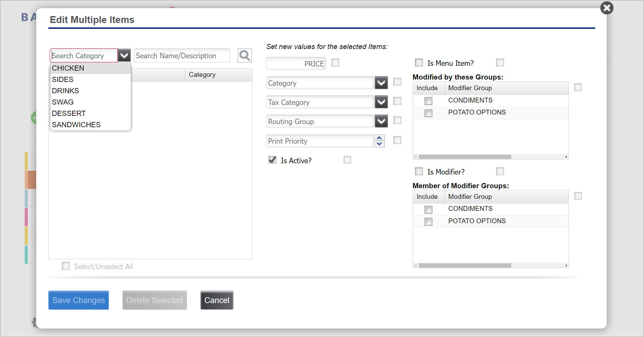Image resolution: width=644 pixels, height=337 pixels.
Task: Click left scroll arrow in Member of Modifier Groups
Action: click(416, 265)
